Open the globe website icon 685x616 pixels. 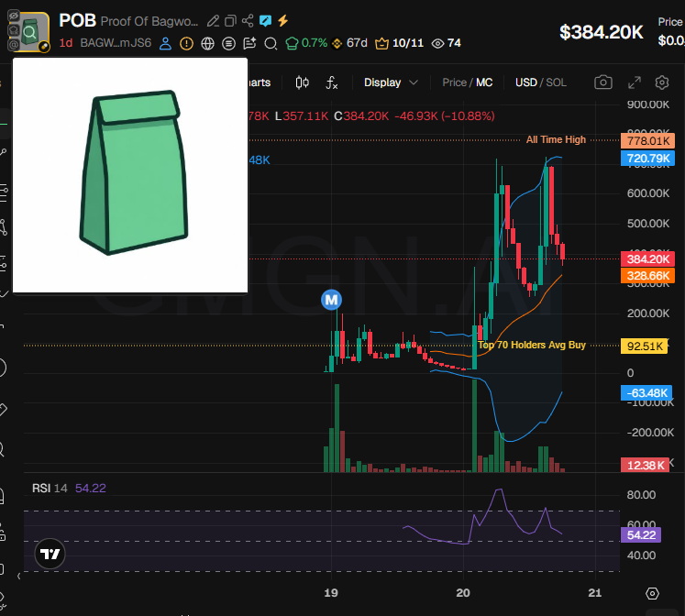point(207,43)
